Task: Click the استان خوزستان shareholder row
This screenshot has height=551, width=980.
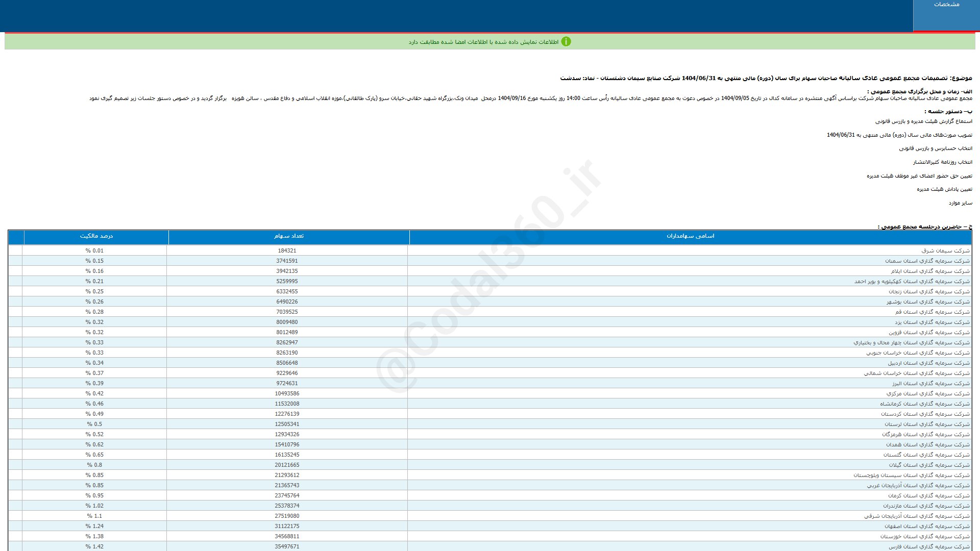Action: point(924,537)
